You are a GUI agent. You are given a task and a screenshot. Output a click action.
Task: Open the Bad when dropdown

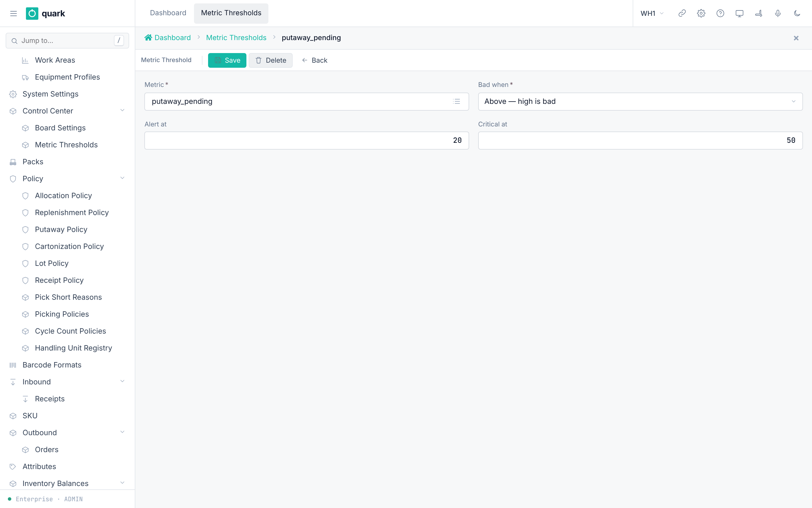click(x=640, y=102)
